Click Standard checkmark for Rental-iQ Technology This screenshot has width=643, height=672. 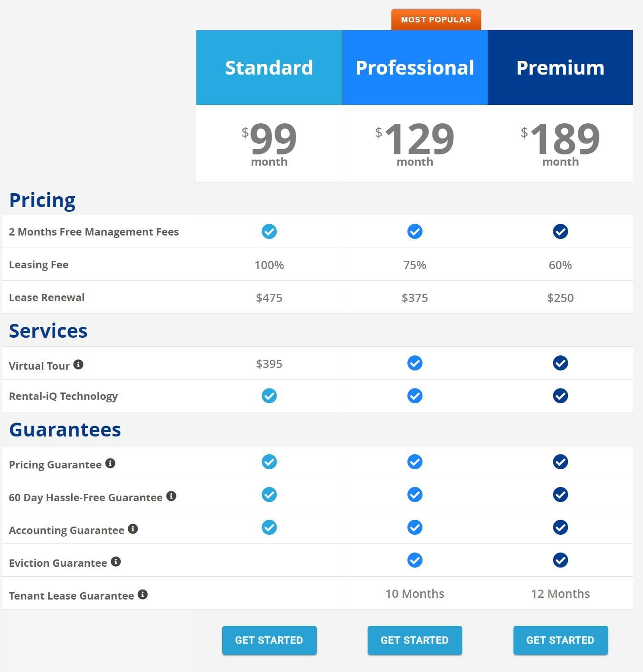269,396
